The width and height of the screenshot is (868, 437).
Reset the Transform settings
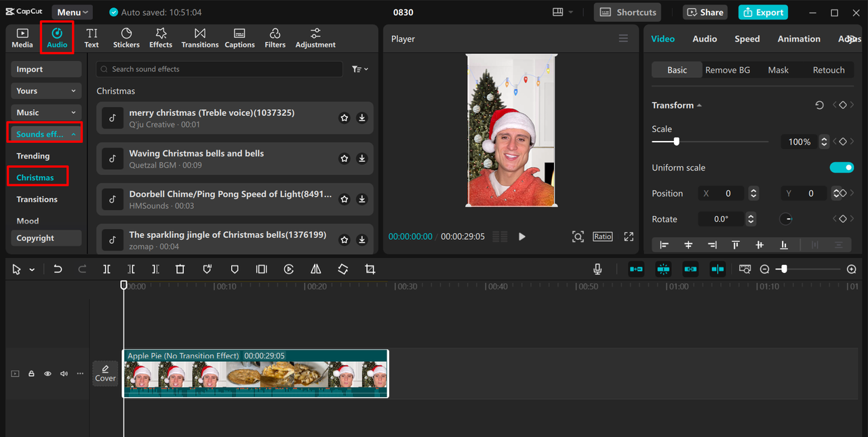(x=819, y=105)
